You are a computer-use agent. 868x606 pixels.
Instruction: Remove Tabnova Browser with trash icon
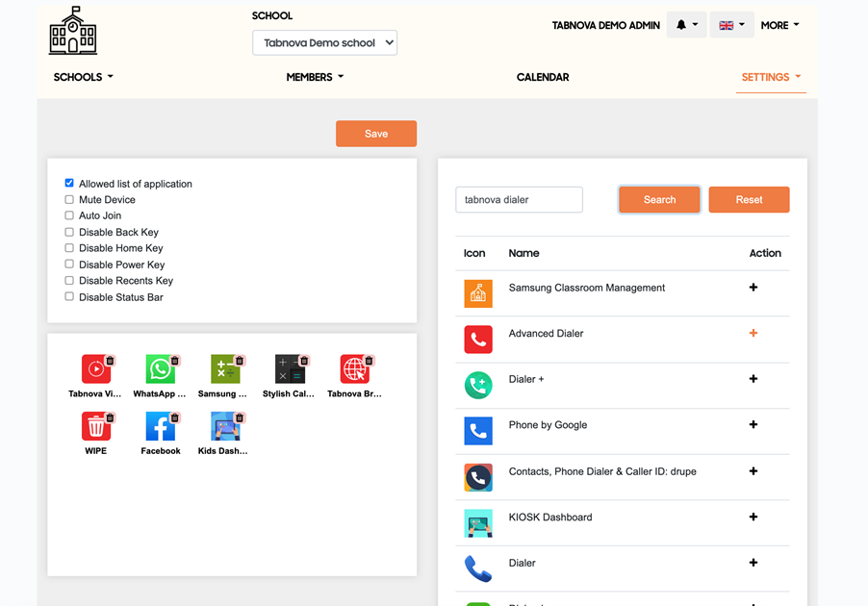(369, 361)
